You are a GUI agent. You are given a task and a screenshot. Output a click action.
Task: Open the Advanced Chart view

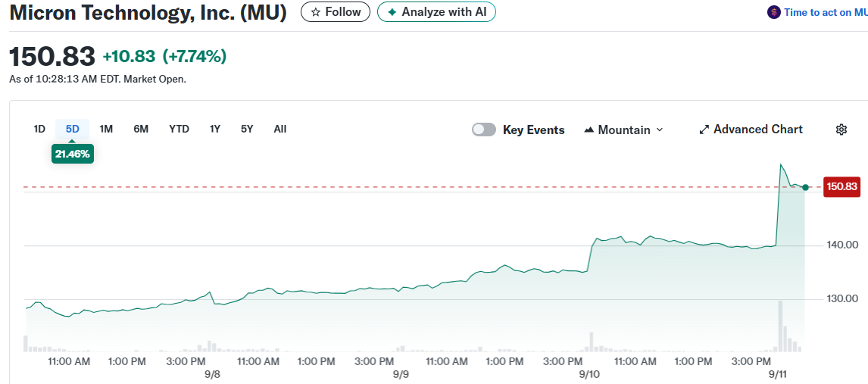[751, 130]
